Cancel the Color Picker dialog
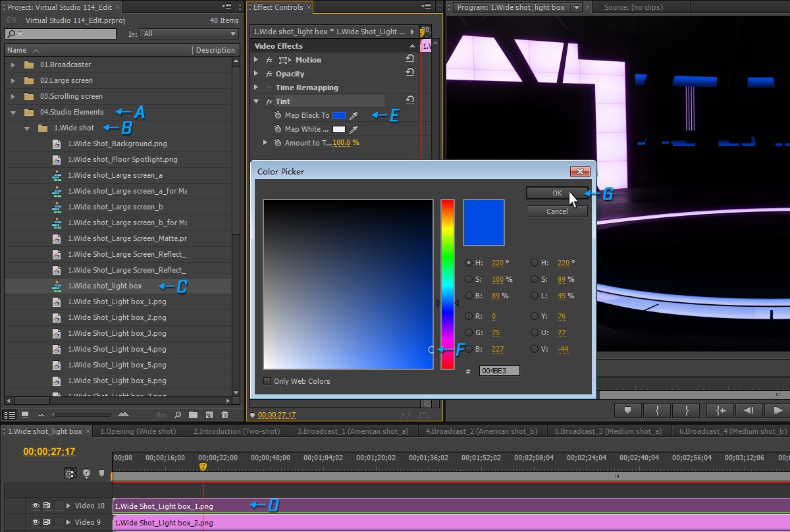This screenshot has width=790, height=532. (x=556, y=211)
